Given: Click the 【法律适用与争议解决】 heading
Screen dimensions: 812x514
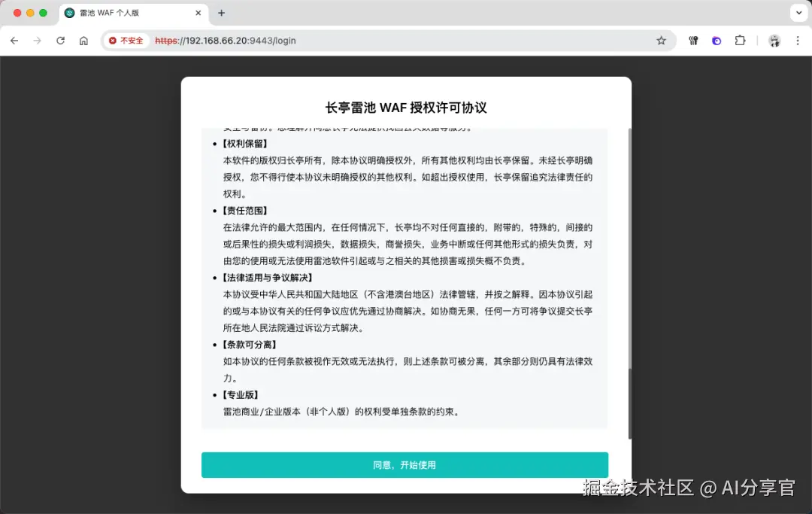Looking at the screenshot, I should click(x=267, y=278).
